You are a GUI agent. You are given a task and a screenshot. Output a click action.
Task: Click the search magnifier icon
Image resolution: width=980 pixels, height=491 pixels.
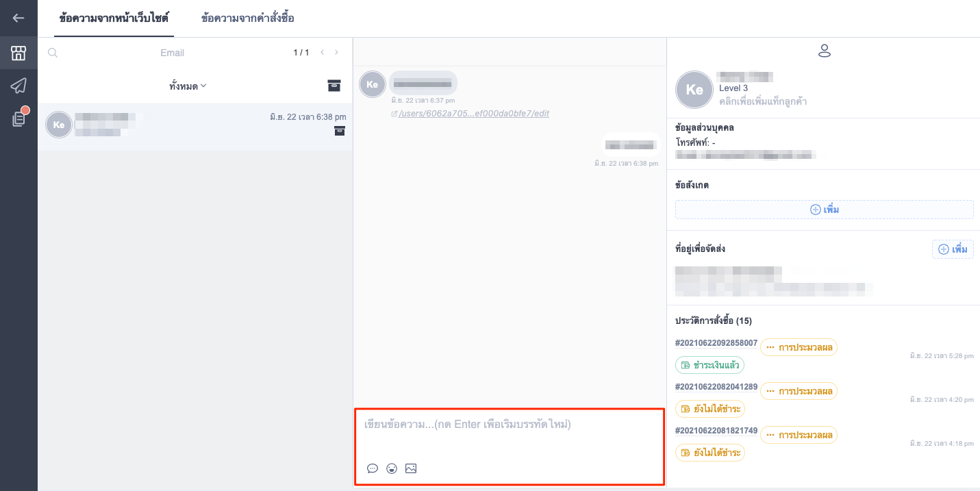53,53
